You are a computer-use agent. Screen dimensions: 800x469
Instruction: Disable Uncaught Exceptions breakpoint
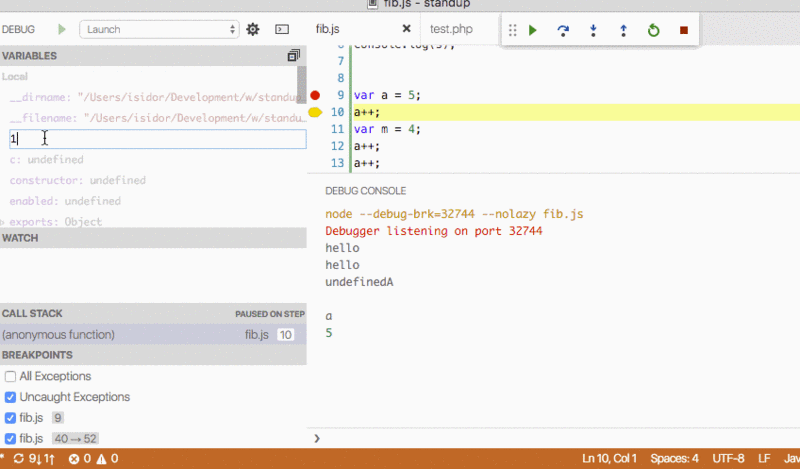point(10,397)
